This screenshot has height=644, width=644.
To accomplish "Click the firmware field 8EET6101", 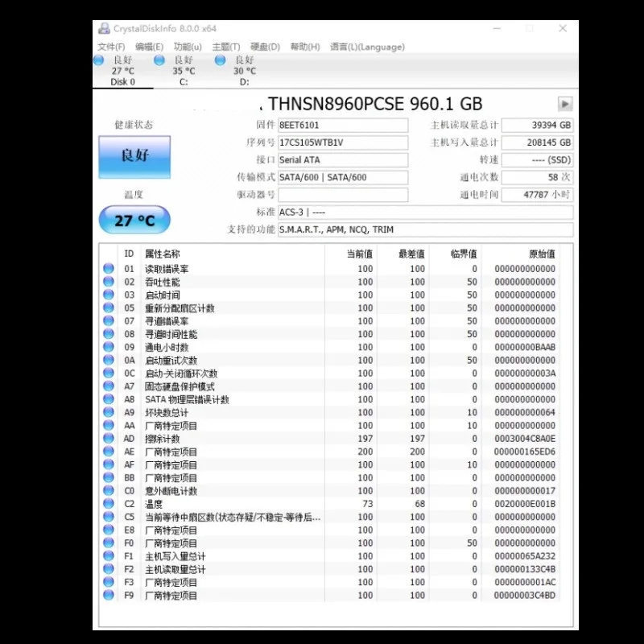I will coord(343,126).
